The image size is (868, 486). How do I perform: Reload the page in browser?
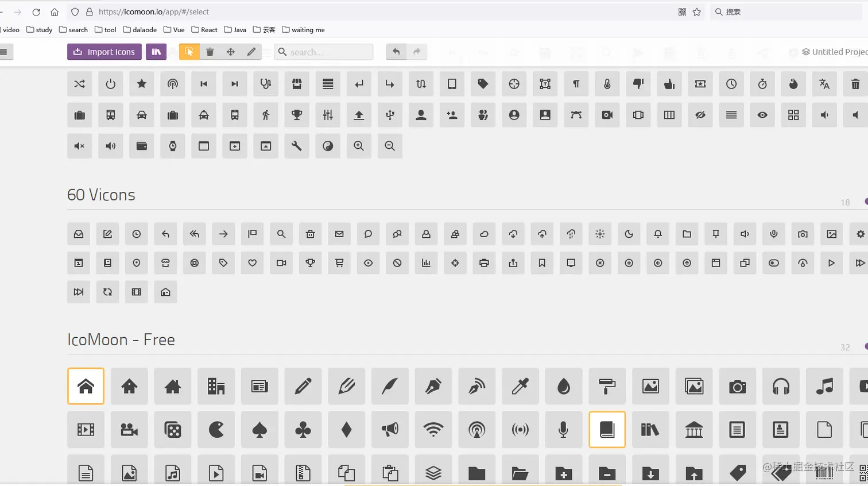[x=36, y=11]
